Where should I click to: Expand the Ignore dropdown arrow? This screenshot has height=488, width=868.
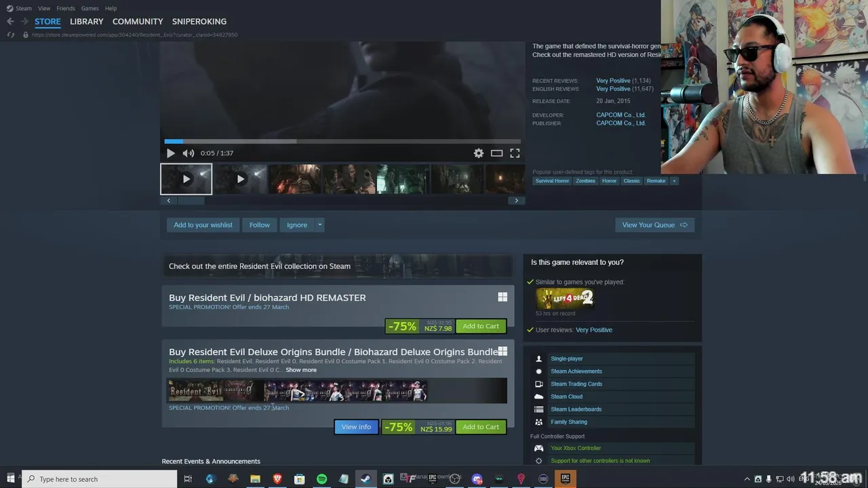pos(319,225)
